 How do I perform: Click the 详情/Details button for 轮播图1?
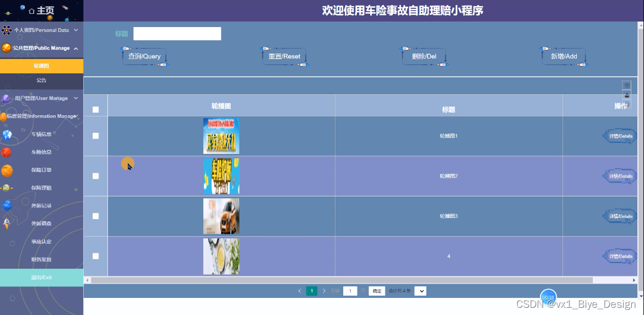point(620,136)
